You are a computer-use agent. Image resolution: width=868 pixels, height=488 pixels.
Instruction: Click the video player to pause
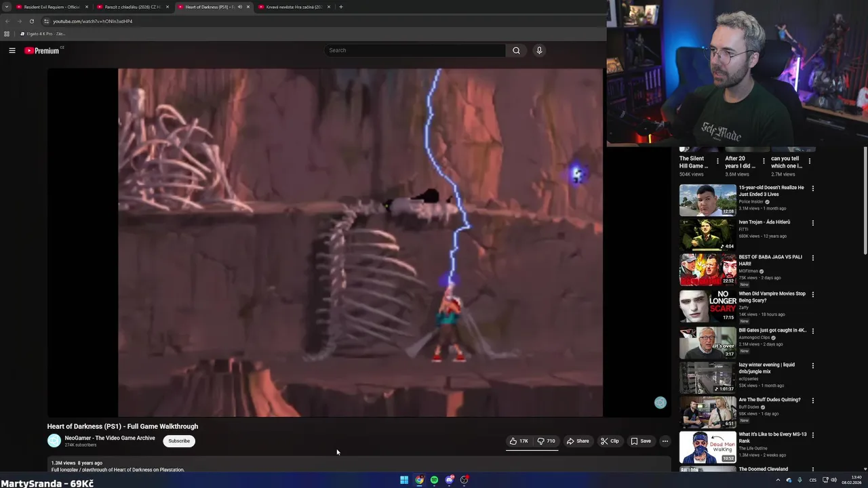(x=360, y=243)
